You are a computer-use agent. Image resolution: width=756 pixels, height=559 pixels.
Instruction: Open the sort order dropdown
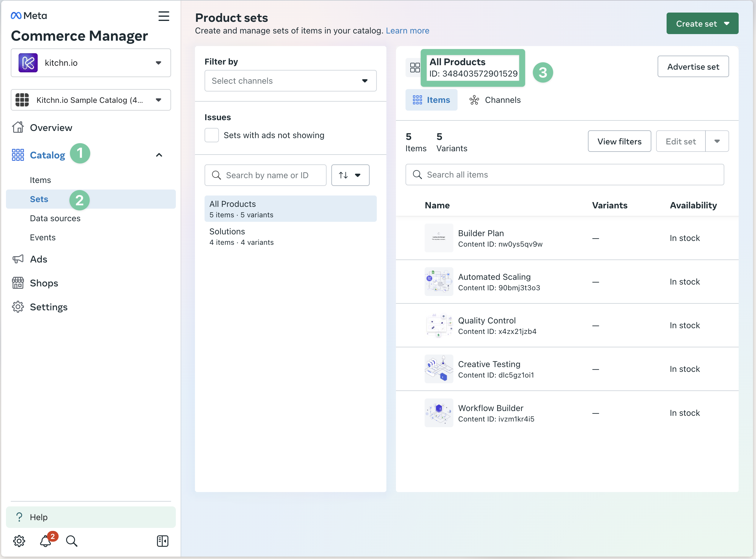tap(350, 175)
